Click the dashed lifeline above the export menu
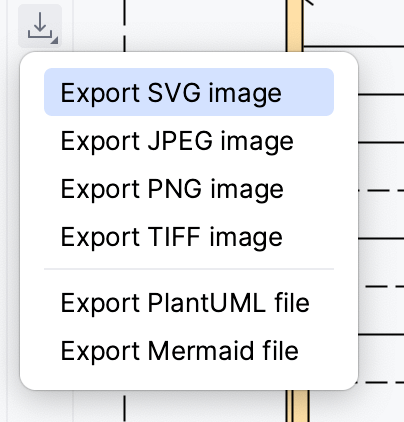Image resolution: width=404 pixels, height=422 pixels. coord(124,26)
